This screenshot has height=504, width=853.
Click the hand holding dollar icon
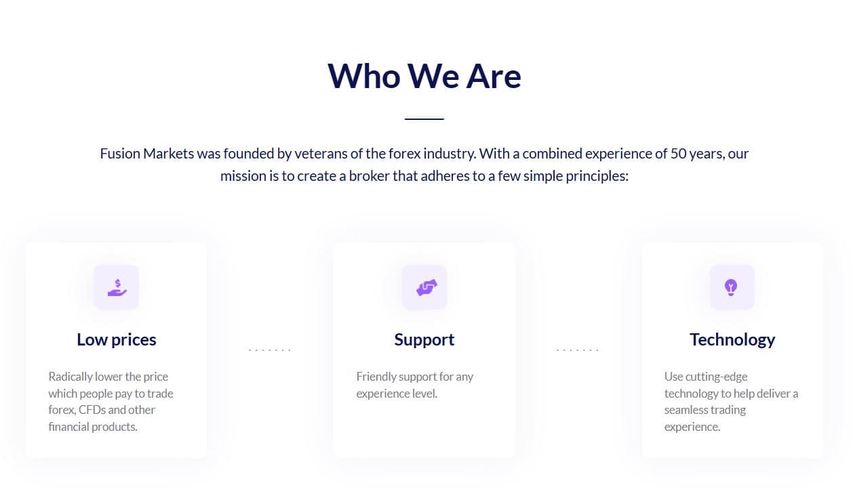(117, 287)
